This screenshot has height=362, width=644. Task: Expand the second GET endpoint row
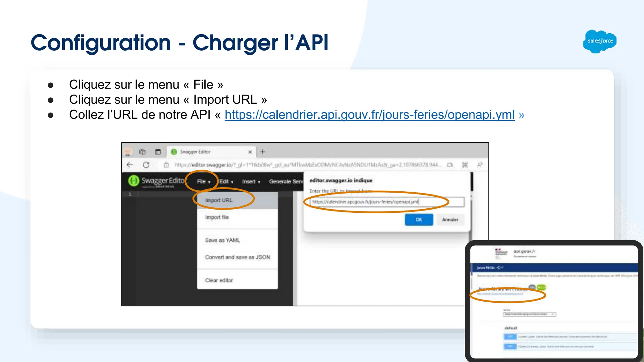point(570,346)
